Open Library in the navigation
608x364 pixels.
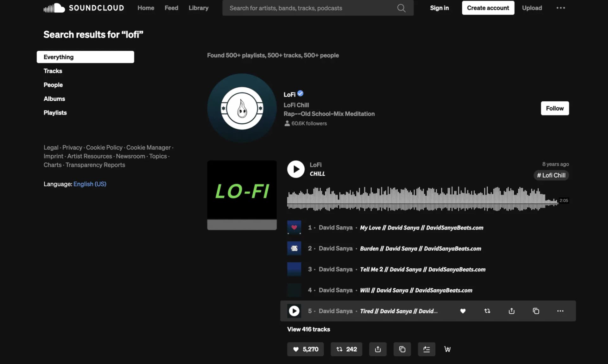pyautogui.click(x=199, y=8)
